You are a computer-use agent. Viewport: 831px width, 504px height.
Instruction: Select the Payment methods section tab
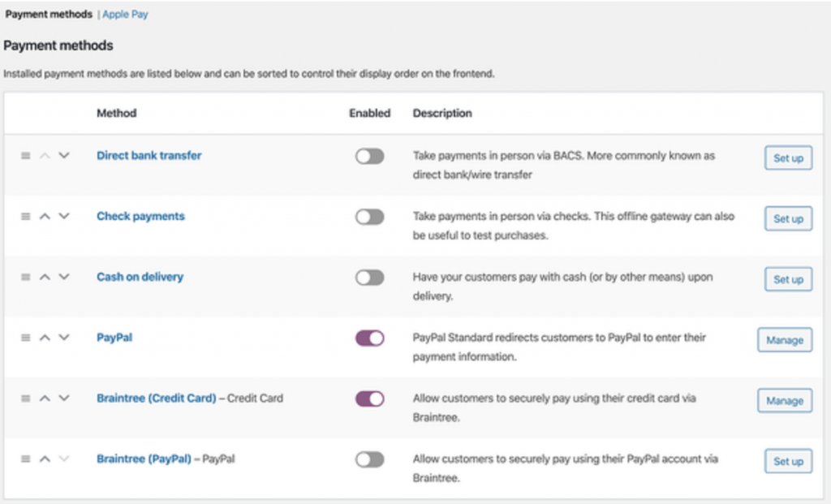[49, 15]
